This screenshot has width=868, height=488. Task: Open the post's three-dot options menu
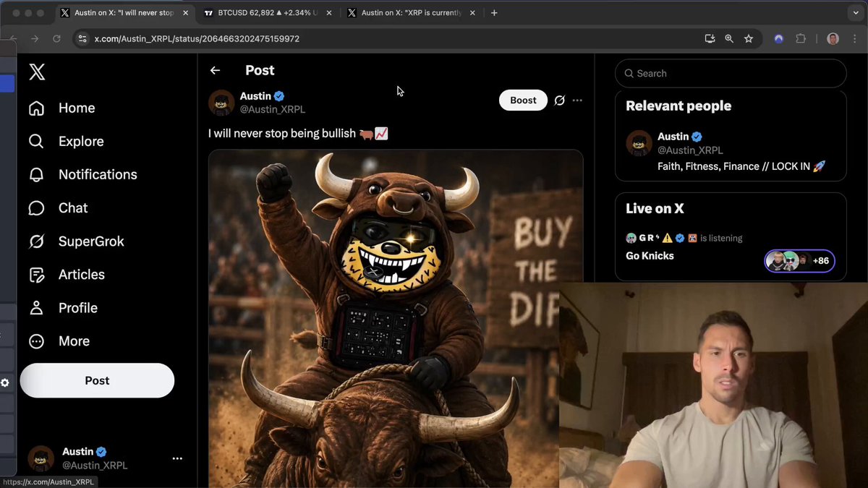[x=577, y=100]
